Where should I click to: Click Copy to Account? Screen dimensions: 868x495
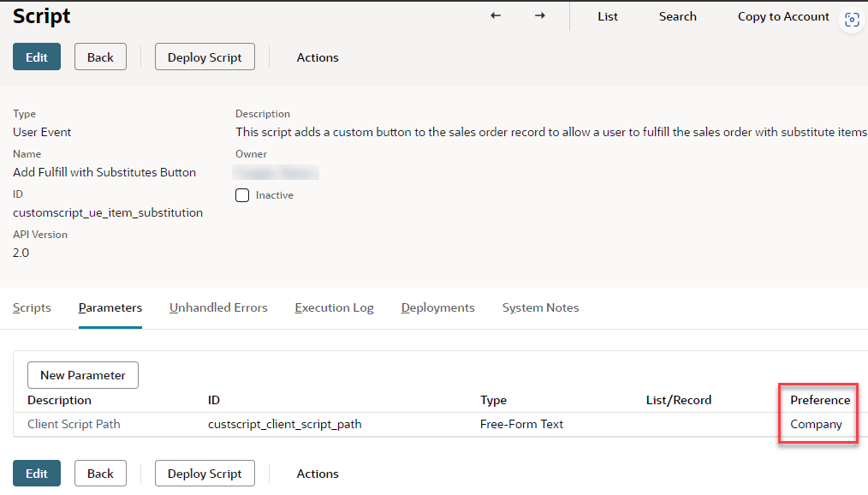[783, 16]
